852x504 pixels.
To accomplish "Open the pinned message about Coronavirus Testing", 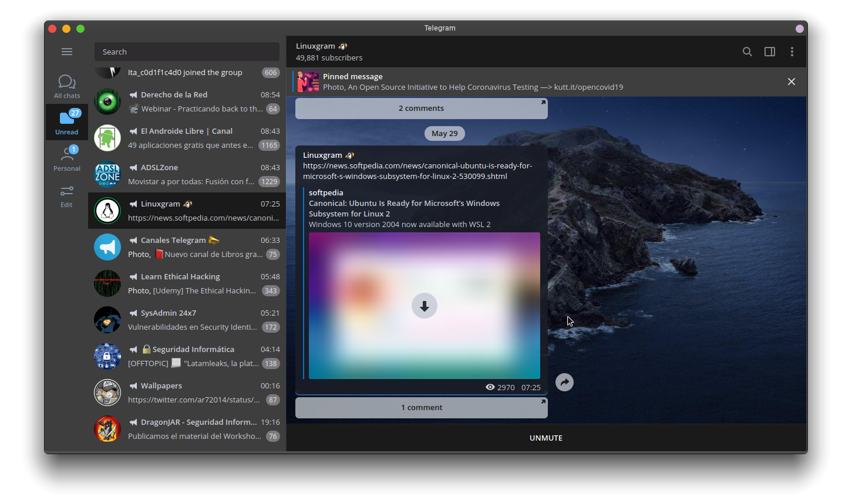I will coord(473,87).
